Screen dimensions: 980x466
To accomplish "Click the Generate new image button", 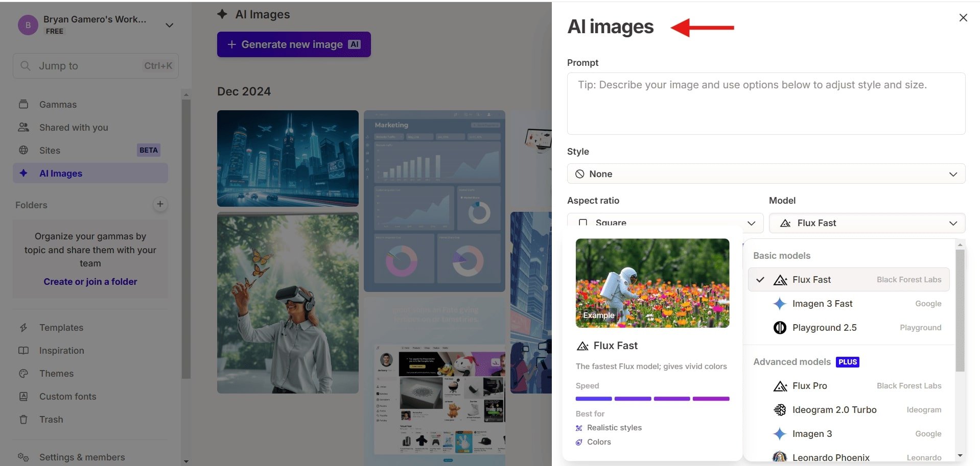I will [x=294, y=44].
